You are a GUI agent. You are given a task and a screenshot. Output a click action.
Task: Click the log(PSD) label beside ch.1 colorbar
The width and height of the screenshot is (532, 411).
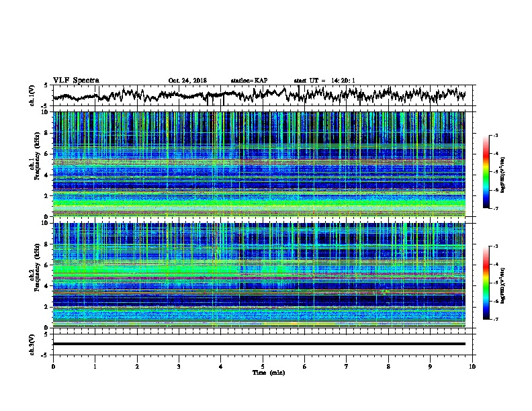[502, 175]
